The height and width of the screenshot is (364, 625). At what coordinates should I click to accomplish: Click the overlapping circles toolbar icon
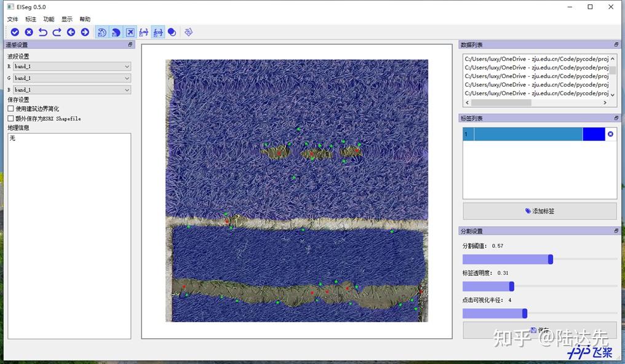point(172,32)
